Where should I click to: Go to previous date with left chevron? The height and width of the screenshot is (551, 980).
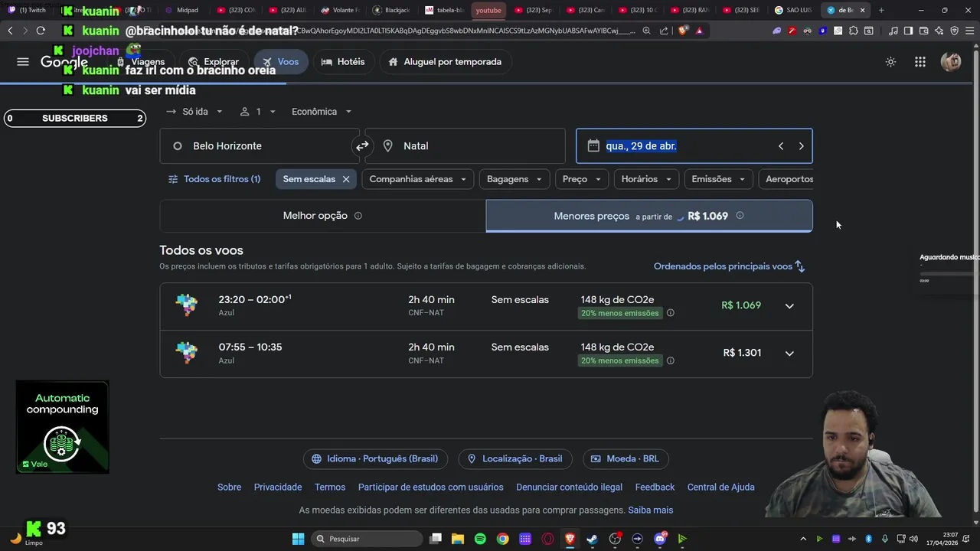click(781, 146)
